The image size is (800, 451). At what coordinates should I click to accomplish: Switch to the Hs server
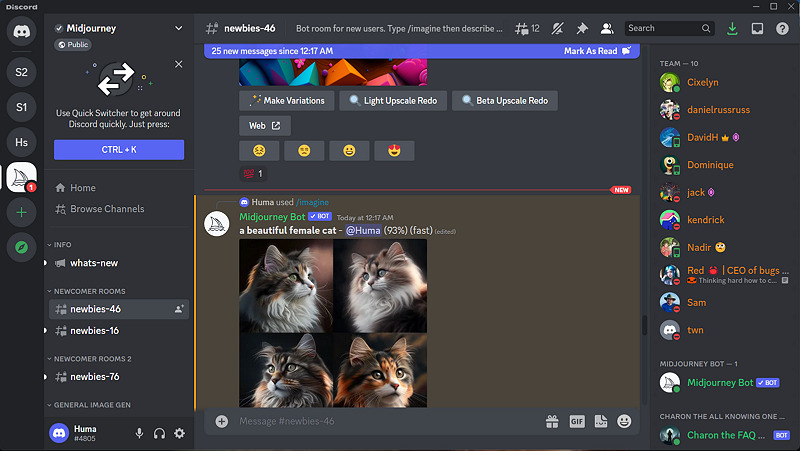point(21,142)
